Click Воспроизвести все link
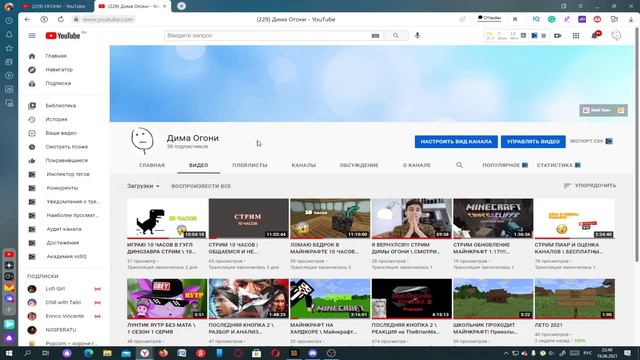The width and height of the screenshot is (640, 360). (201, 186)
